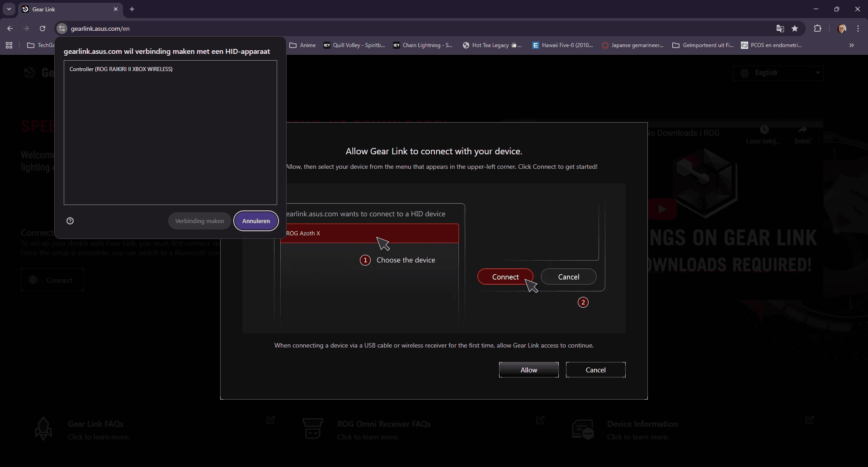Viewport: 868px width, 467px height.
Task: Open the English language dropdown
Action: pyautogui.click(x=778, y=73)
